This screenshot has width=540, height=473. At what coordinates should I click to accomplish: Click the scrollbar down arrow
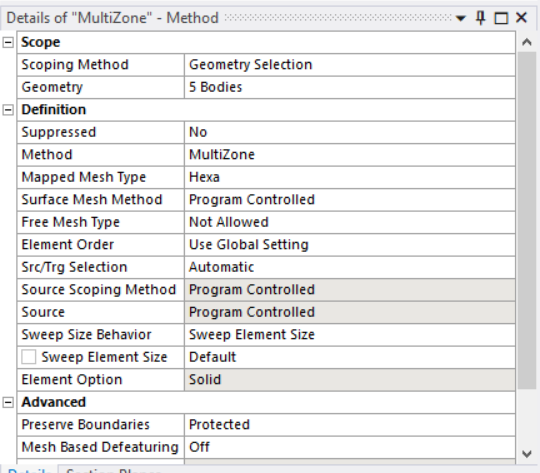(x=527, y=454)
